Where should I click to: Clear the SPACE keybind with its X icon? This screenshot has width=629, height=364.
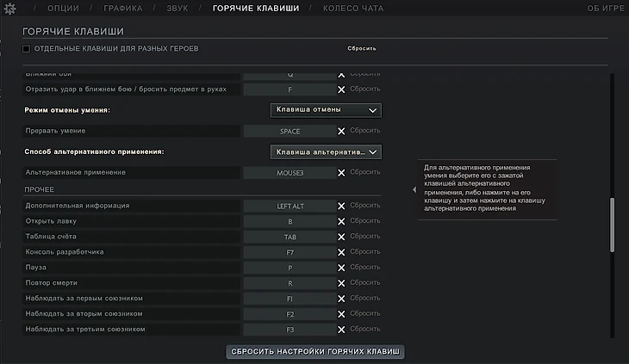[x=341, y=131]
